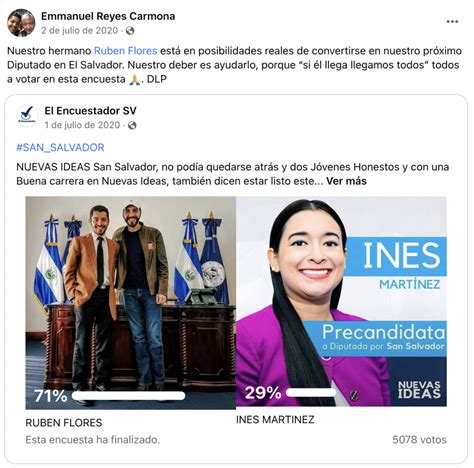Open the tagged Ruben Flores profile link
474x468 pixels.
(x=126, y=51)
